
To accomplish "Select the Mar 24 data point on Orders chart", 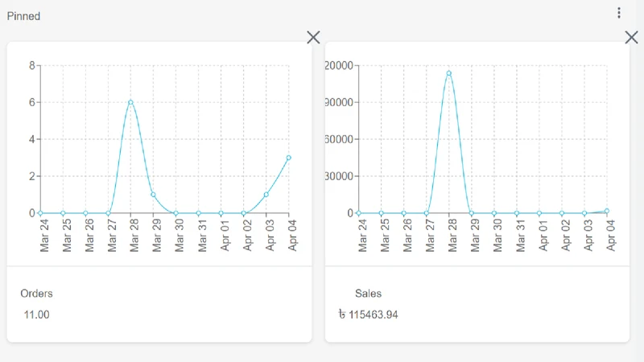I will [x=40, y=213].
